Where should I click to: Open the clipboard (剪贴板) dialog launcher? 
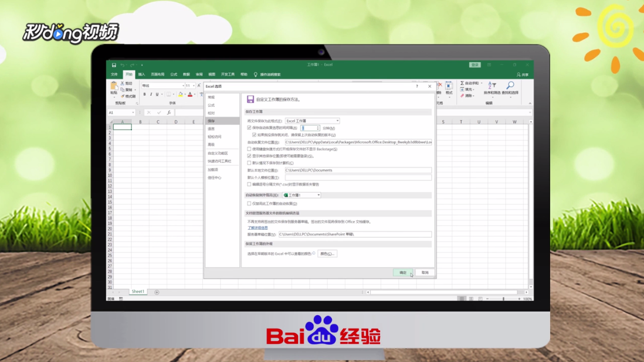coord(137,103)
